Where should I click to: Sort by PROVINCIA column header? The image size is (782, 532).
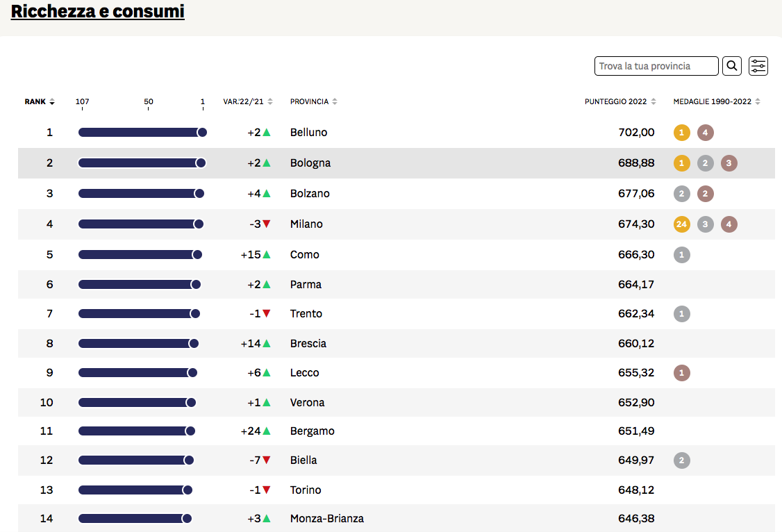point(313,101)
